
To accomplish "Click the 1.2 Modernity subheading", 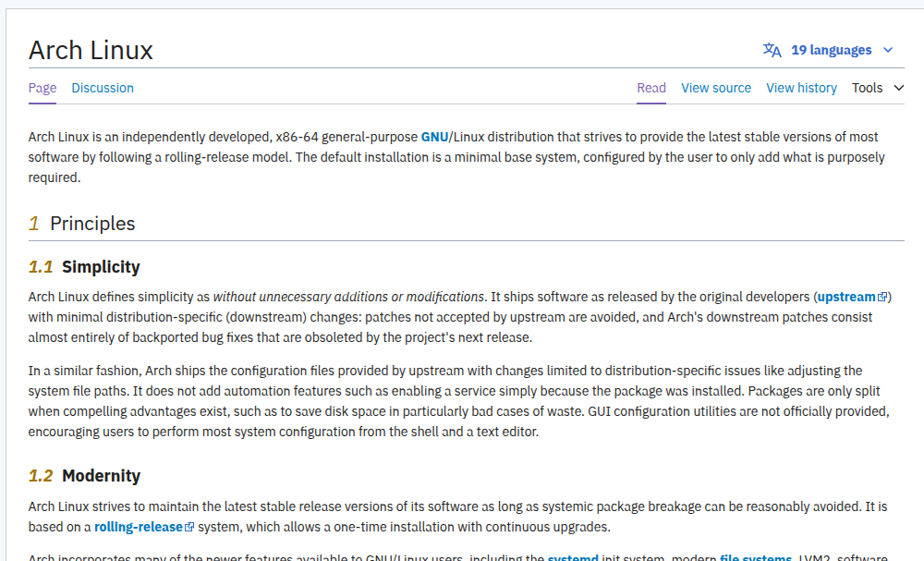I will 84,476.
